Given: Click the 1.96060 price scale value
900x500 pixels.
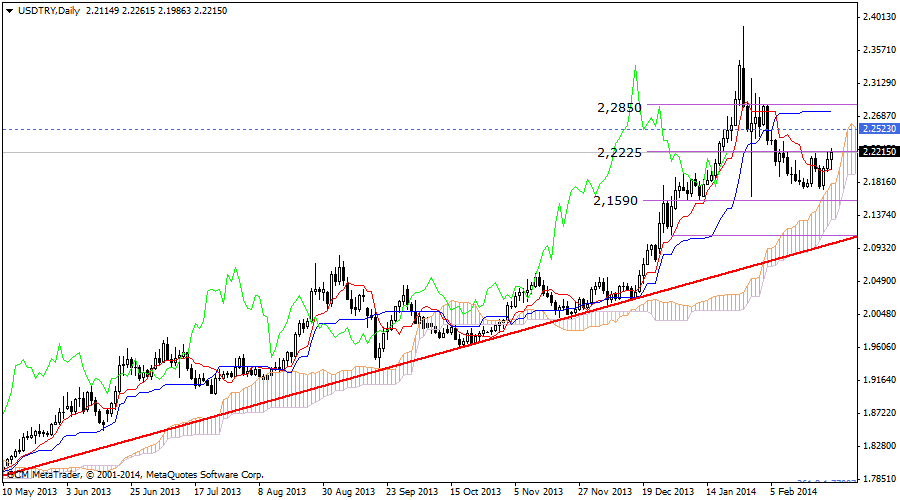Looking at the screenshot, I should click(x=879, y=347).
